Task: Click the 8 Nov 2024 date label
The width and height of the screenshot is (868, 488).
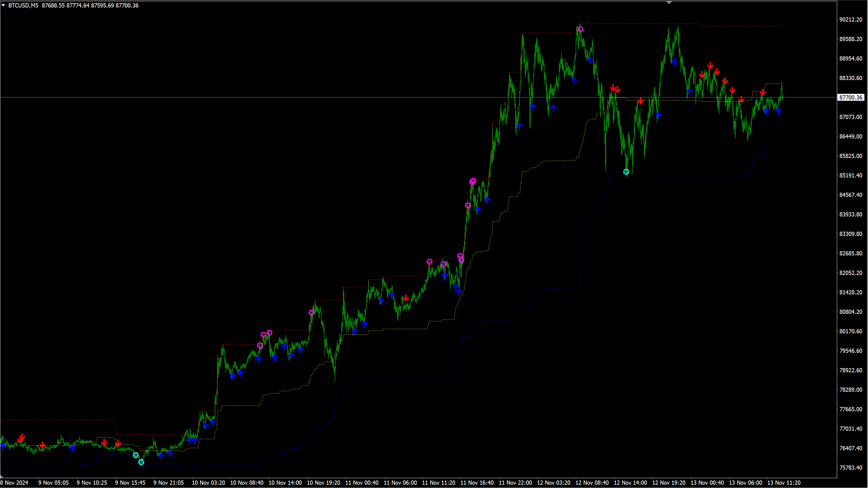Action: tap(14, 483)
